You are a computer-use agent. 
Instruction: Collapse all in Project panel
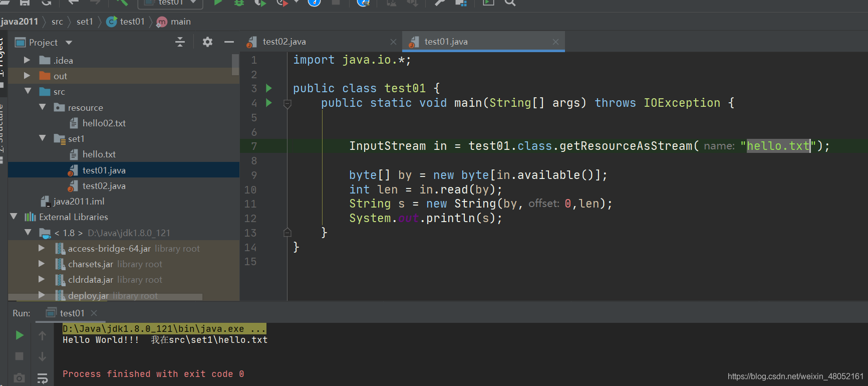pos(180,42)
